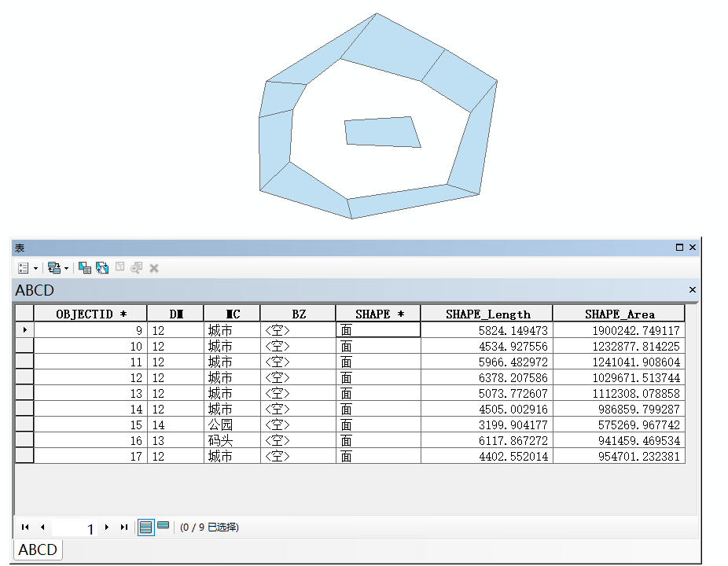This screenshot has width=728, height=566.
Task: Jump to the last record icon
Action: click(x=123, y=527)
